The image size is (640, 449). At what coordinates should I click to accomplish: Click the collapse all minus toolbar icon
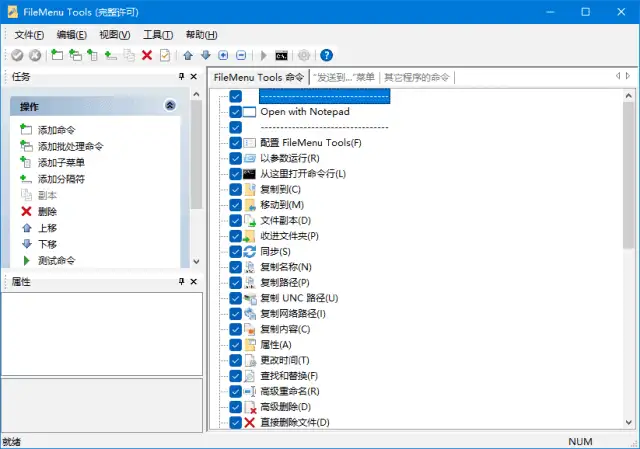pos(241,55)
